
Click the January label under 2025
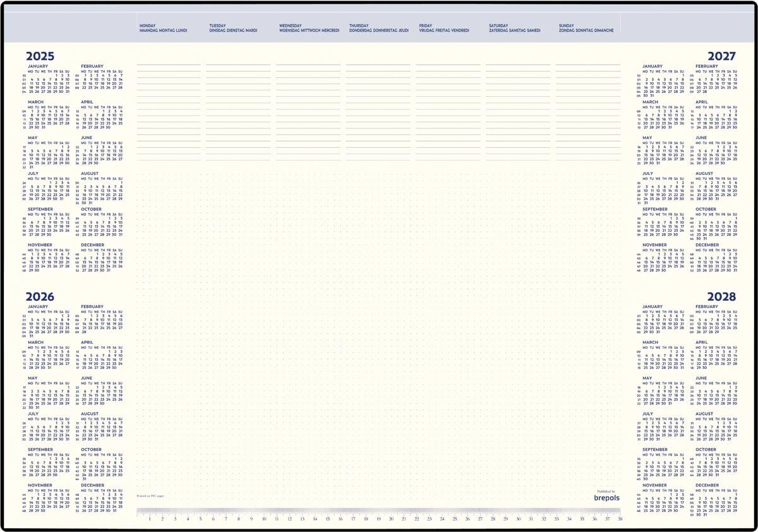tap(38, 66)
